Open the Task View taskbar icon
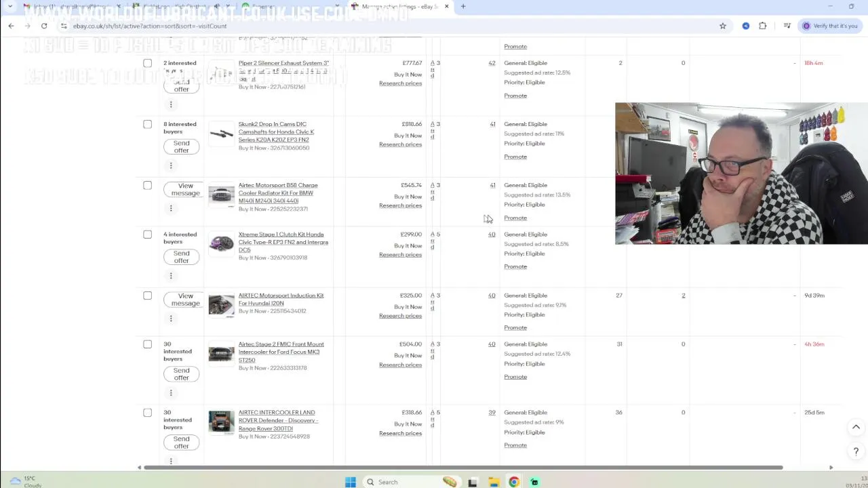Screen dimensions: 868x488 pos(473,482)
